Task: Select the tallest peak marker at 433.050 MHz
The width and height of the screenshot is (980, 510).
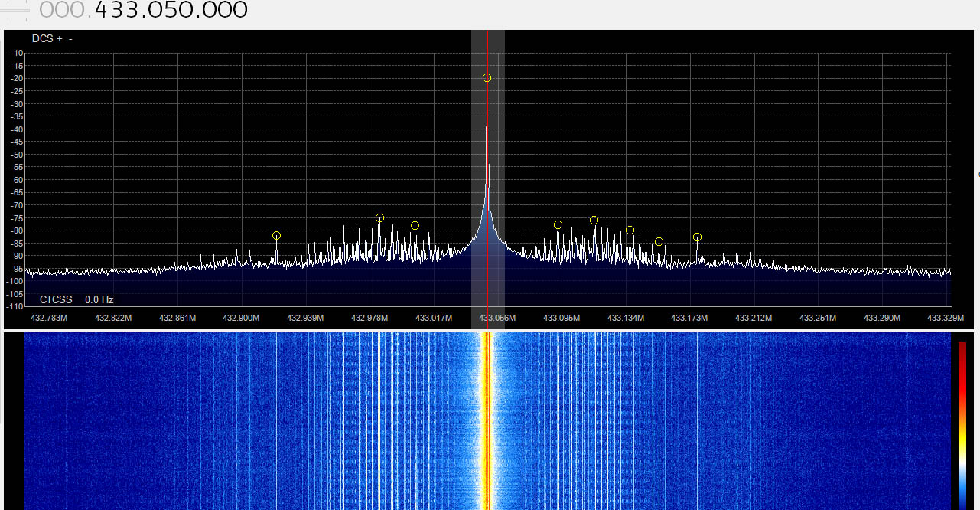Action: (x=487, y=78)
